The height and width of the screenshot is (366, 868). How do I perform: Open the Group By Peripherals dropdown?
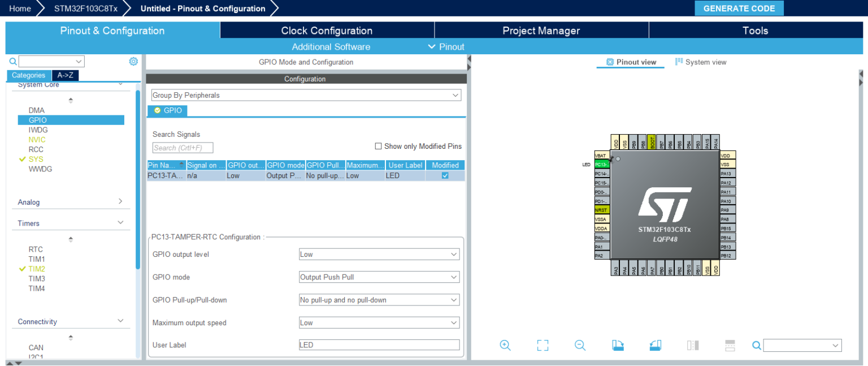pos(306,96)
